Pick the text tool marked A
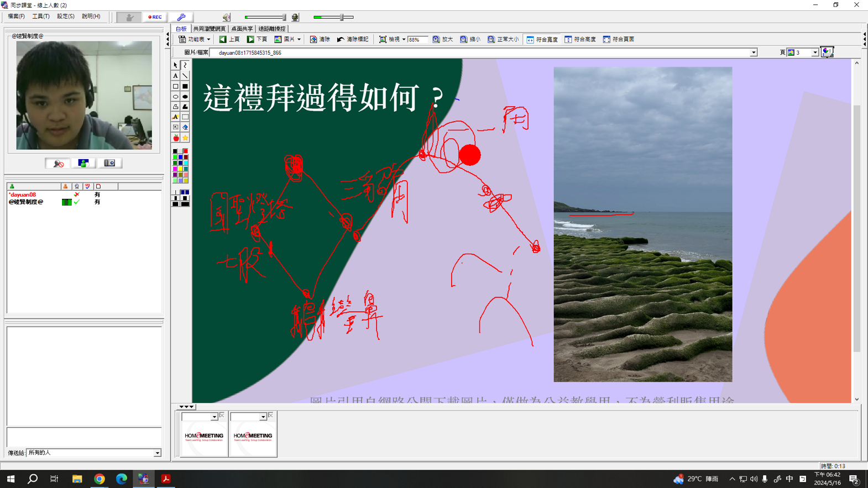Screen dimensions: 868x488 coord(176,76)
